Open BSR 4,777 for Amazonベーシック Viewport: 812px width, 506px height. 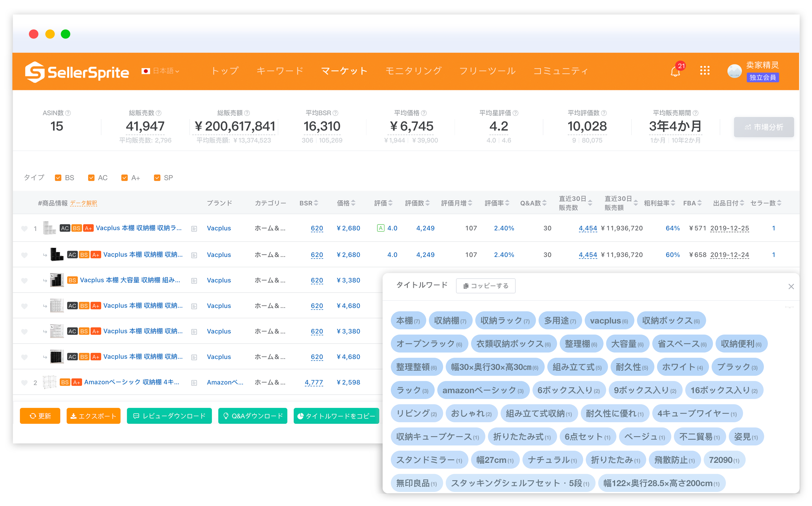[x=314, y=382]
